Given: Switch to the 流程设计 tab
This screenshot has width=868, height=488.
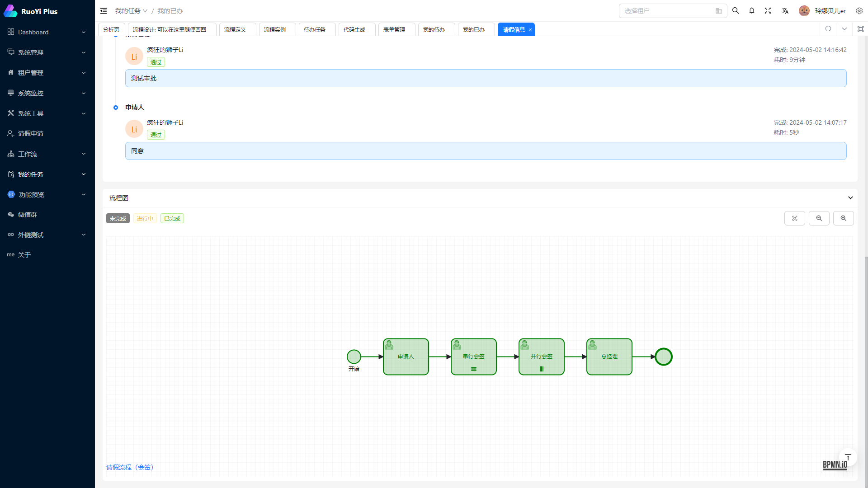Looking at the screenshot, I should [172, 29].
